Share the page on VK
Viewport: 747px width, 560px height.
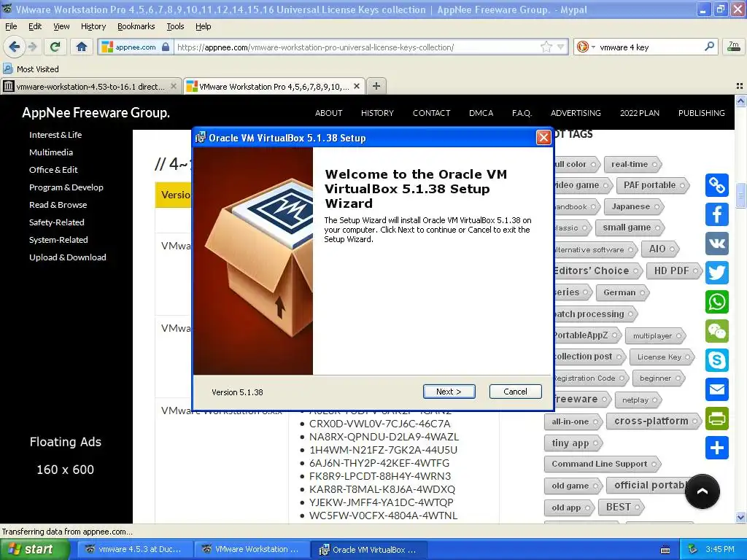[716, 244]
